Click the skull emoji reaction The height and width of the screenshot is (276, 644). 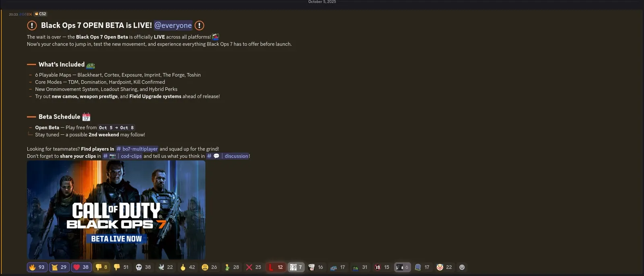tap(143, 267)
